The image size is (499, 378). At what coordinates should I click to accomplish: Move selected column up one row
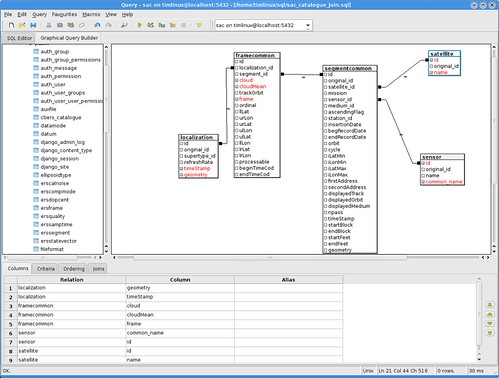click(x=490, y=314)
